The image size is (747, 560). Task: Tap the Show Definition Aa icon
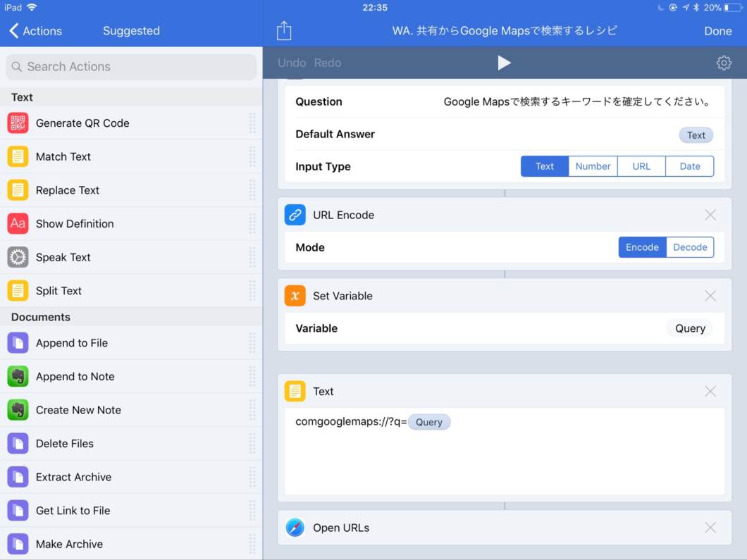click(x=18, y=224)
